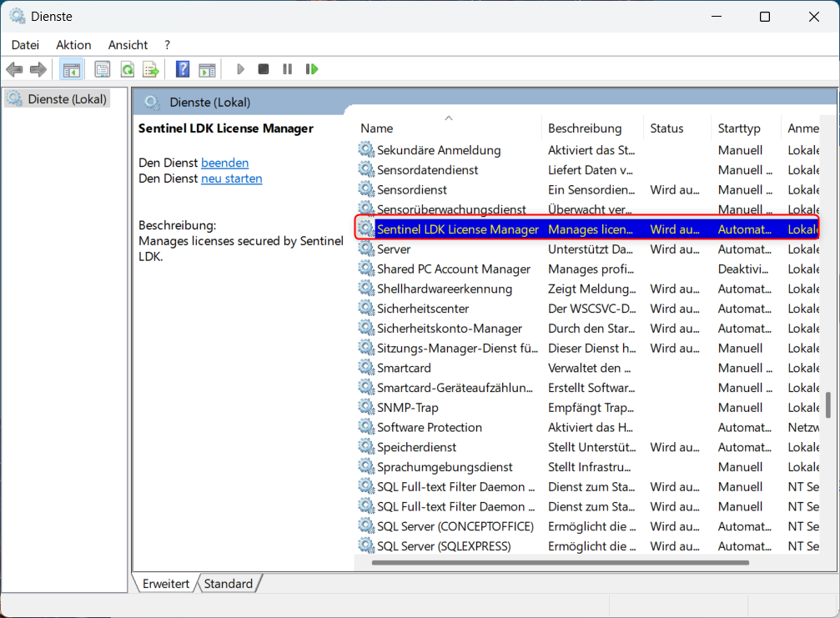The width and height of the screenshot is (840, 618).
Task: Click the Start service play icon
Action: [240, 69]
